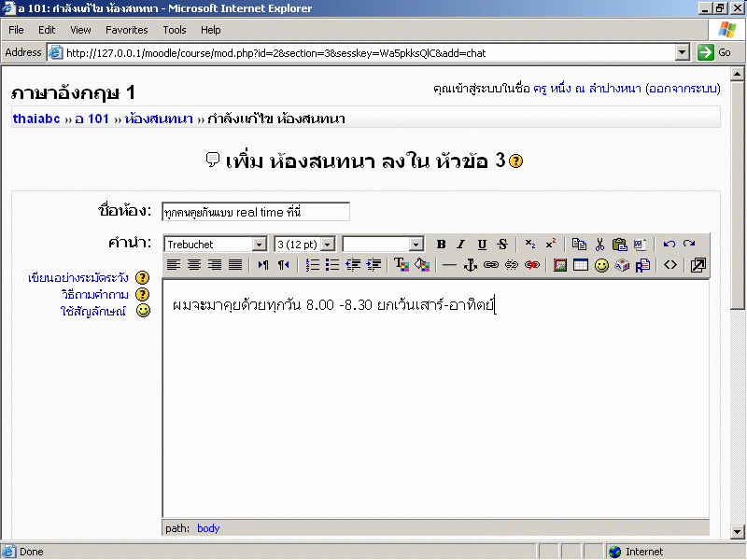Image resolution: width=747 pixels, height=560 pixels.
Task: Toggle bold formatting in editor
Action: click(x=441, y=245)
